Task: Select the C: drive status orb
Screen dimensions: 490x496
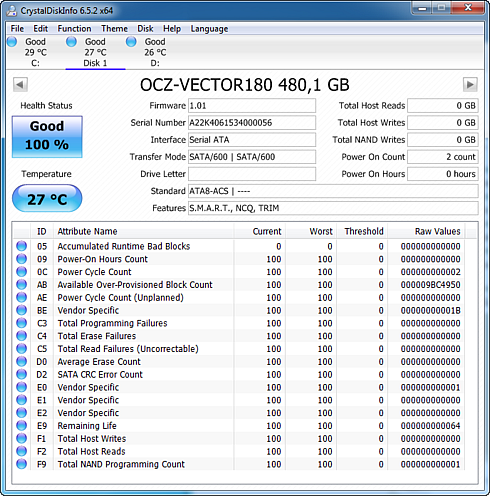Action: pyautogui.click(x=12, y=42)
